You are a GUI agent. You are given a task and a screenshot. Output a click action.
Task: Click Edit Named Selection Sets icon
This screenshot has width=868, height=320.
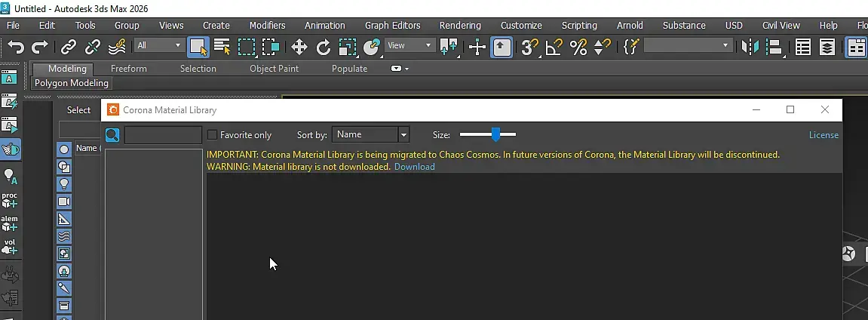click(631, 47)
